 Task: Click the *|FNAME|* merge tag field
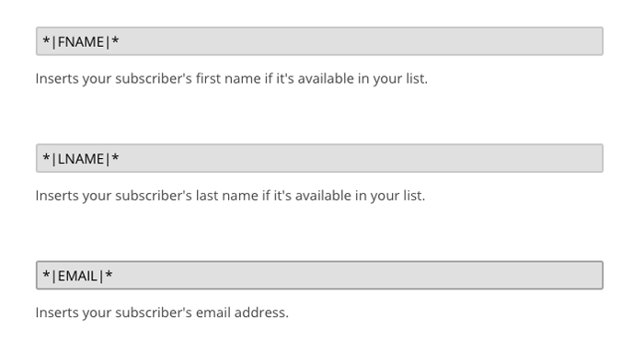(x=319, y=41)
